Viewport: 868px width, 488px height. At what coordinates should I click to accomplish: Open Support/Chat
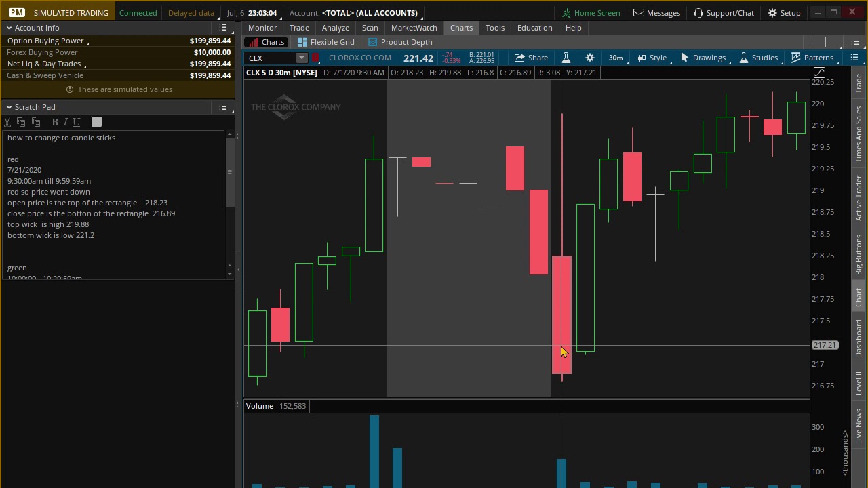click(723, 13)
